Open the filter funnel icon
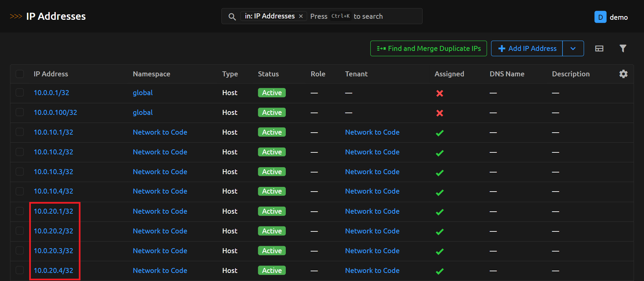The image size is (644, 281). point(623,49)
